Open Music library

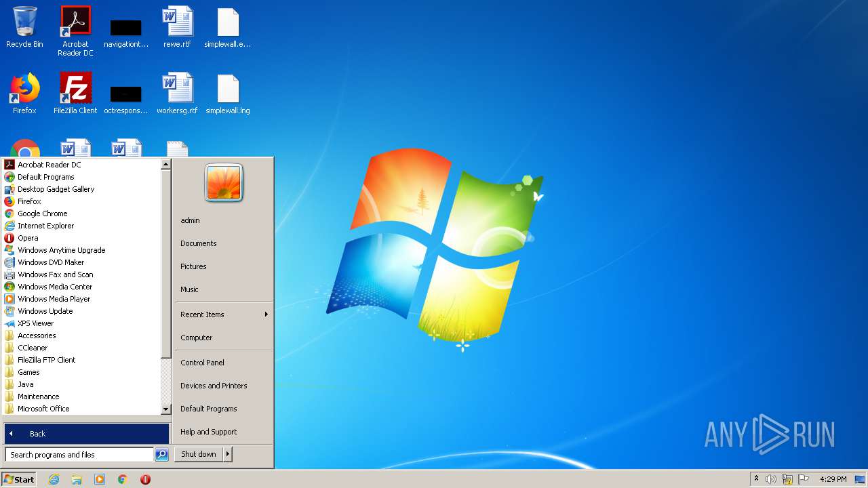tap(224, 289)
